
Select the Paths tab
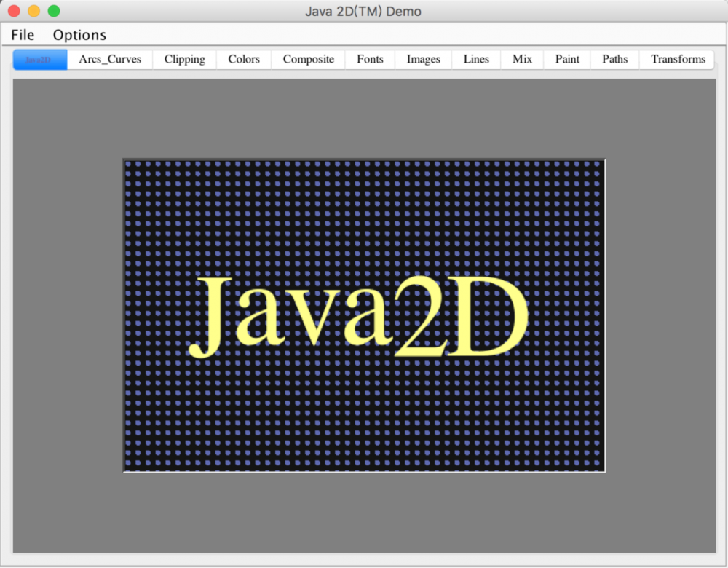614,59
